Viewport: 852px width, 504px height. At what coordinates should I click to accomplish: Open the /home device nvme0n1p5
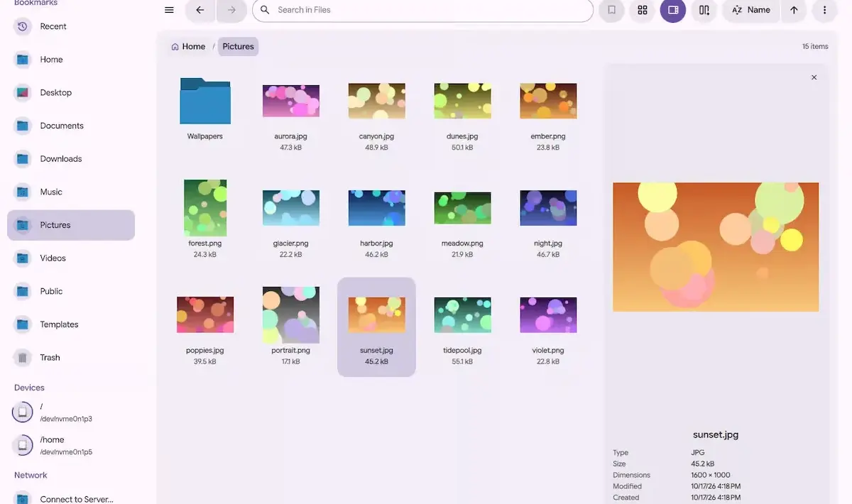(x=71, y=446)
